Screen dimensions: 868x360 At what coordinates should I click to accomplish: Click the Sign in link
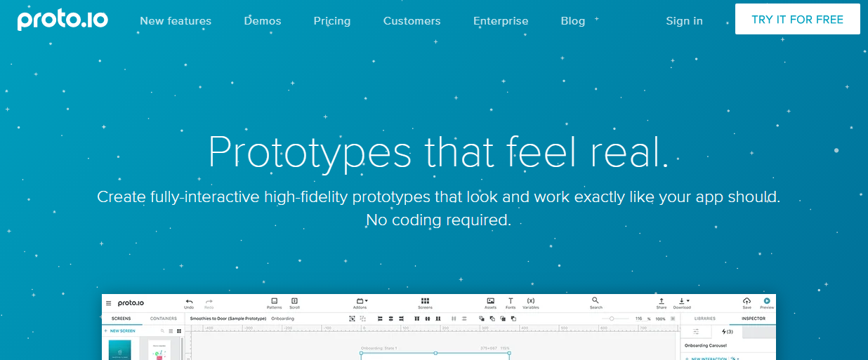684,20
